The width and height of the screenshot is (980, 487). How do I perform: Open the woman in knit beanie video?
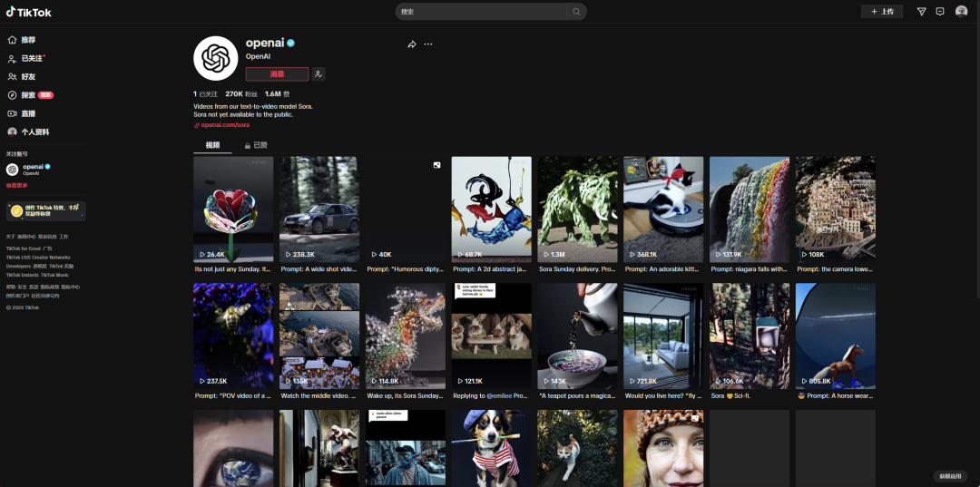coord(663,448)
